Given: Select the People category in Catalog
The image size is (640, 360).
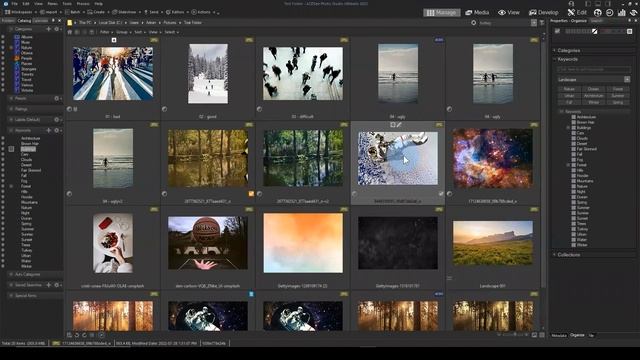Looking at the screenshot, I should 27,58.
